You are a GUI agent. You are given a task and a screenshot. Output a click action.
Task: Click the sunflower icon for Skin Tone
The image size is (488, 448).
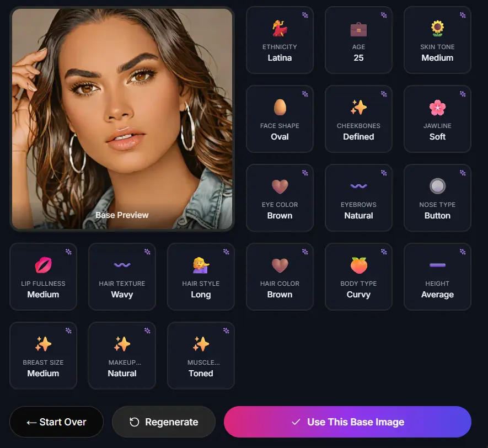437,29
